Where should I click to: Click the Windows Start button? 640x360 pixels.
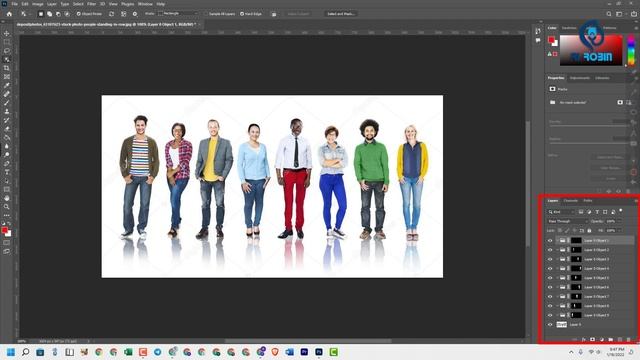pos(11,352)
